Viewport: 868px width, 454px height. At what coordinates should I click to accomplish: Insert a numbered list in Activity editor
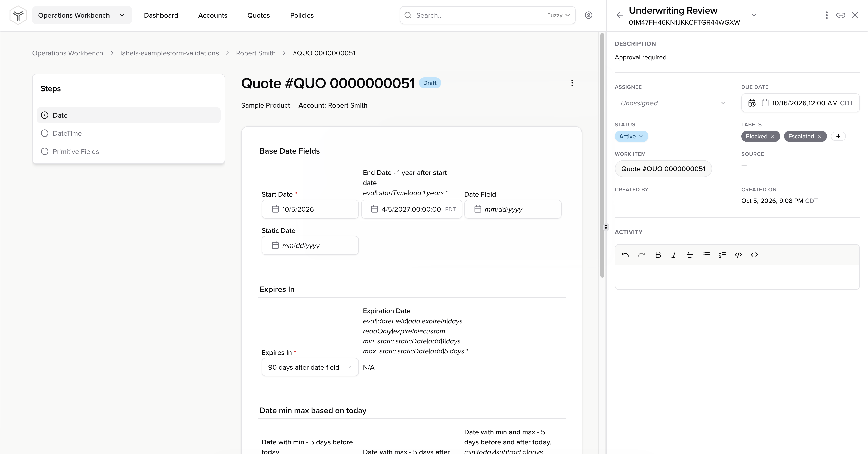point(722,255)
